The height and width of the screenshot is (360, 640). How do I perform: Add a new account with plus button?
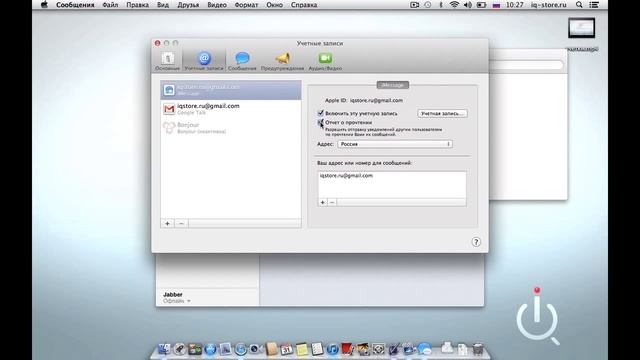[x=167, y=223]
